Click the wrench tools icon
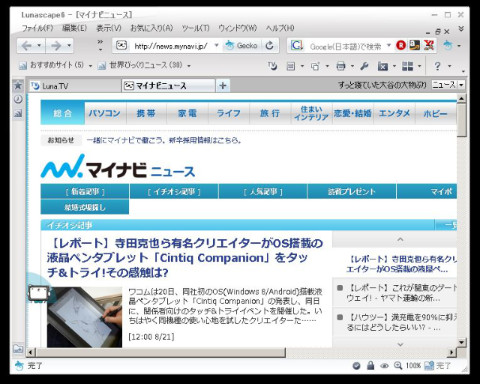This screenshot has height=384, width=480. pos(364,66)
